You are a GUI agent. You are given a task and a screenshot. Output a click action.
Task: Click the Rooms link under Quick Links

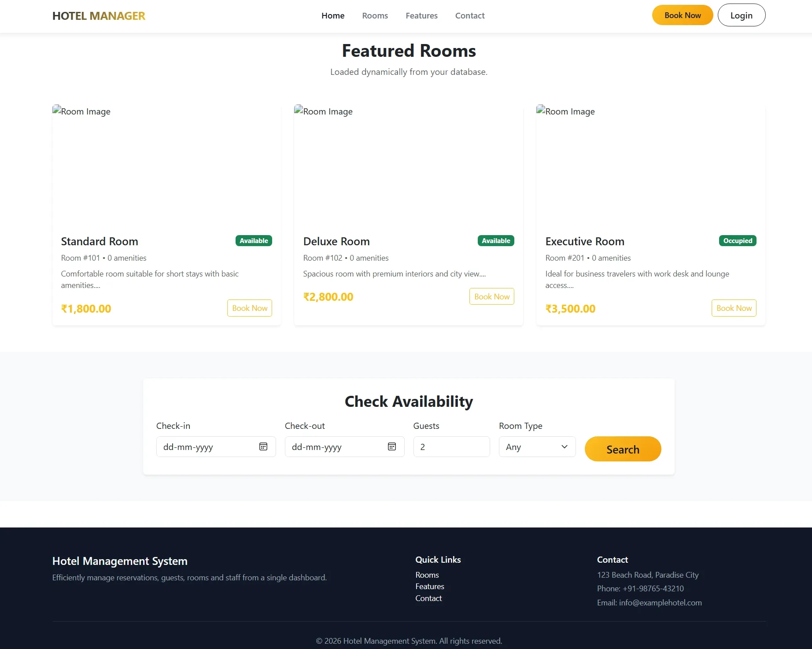click(x=427, y=575)
